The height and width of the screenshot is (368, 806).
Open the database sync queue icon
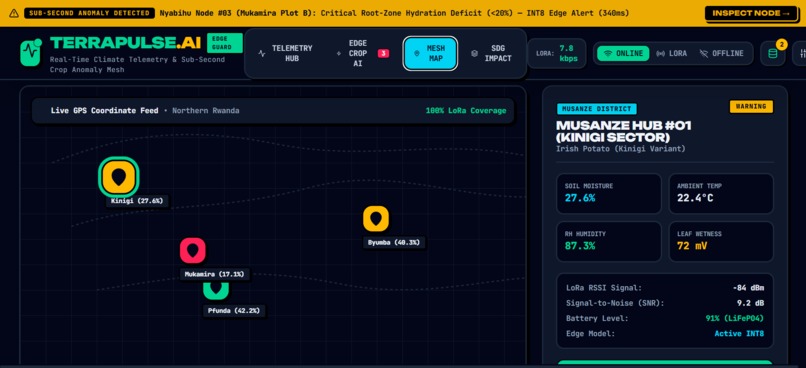pyautogui.click(x=772, y=53)
